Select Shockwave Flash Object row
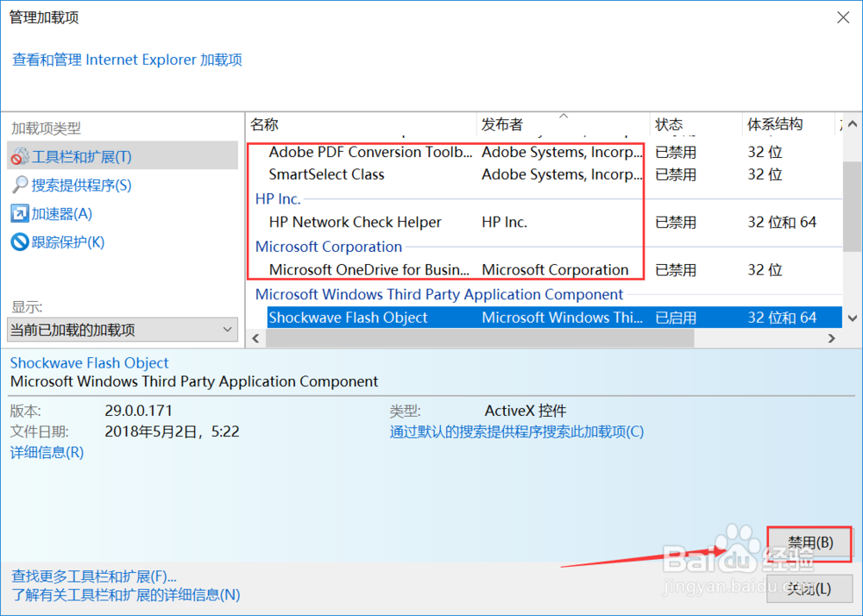The height and width of the screenshot is (616, 863). [x=554, y=317]
